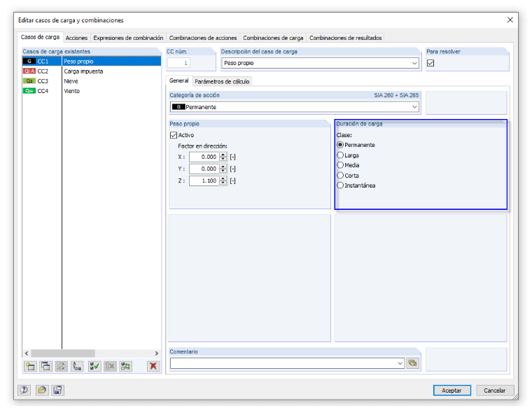Screen dimensions: 532x408
Task: Open the Descripción del caso de carga dropdown
Action: [414, 63]
